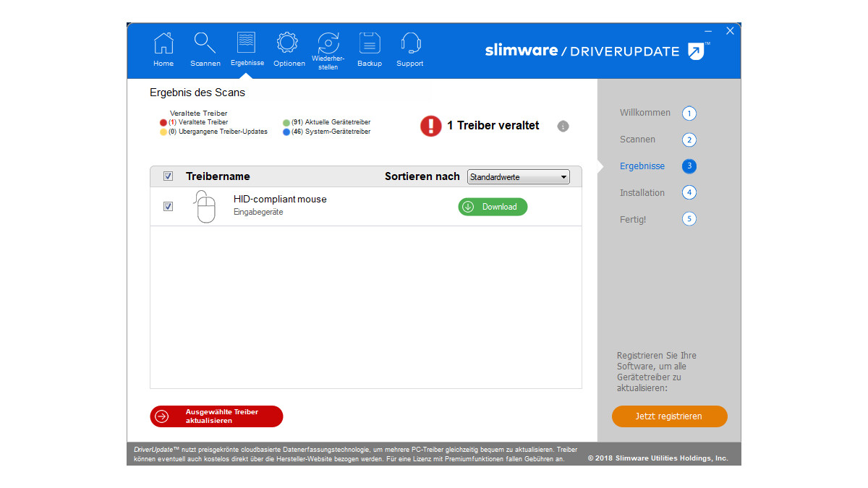Go to Willkommen step 1
The width and height of the screenshot is (868, 488).
pyautogui.click(x=658, y=114)
